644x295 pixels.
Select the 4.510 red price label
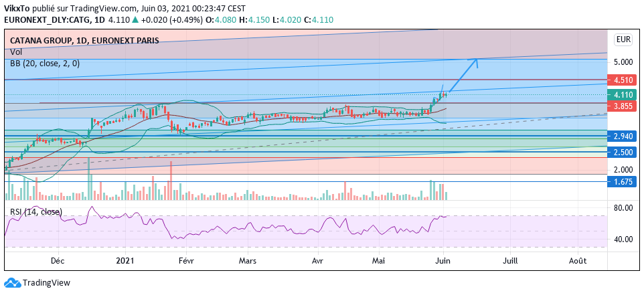pyautogui.click(x=623, y=80)
